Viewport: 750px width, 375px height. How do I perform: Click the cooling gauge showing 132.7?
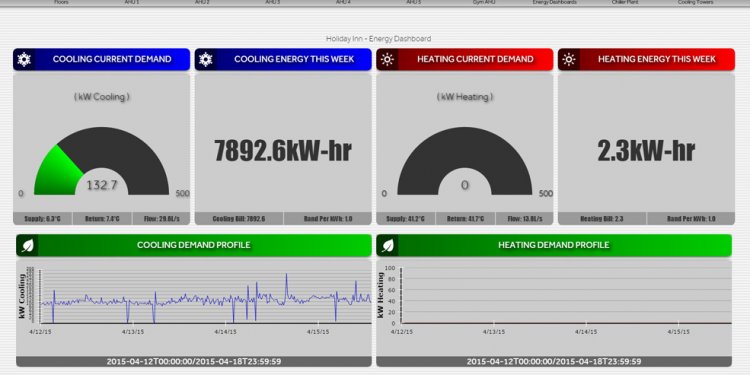tap(101, 161)
